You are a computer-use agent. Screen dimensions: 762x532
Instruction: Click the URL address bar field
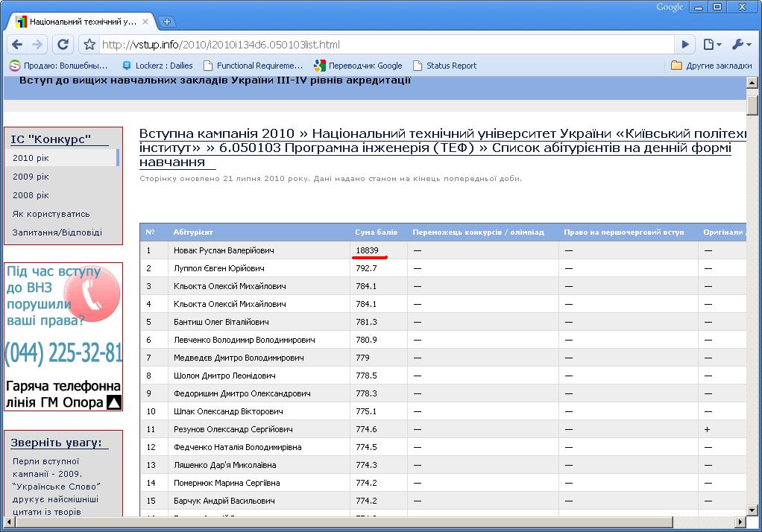[x=373, y=45]
